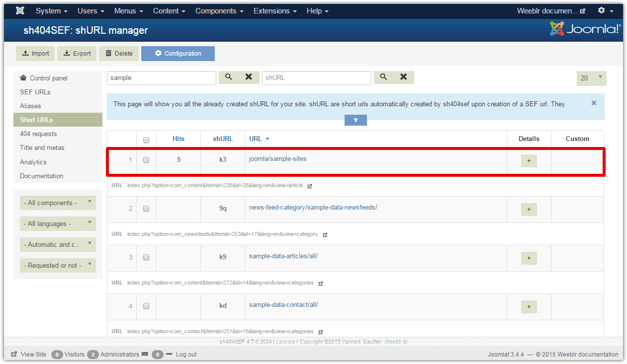Search by shURL with the second magnifier button
The height and width of the screenshot is (364, 627).
coord(384,77)
